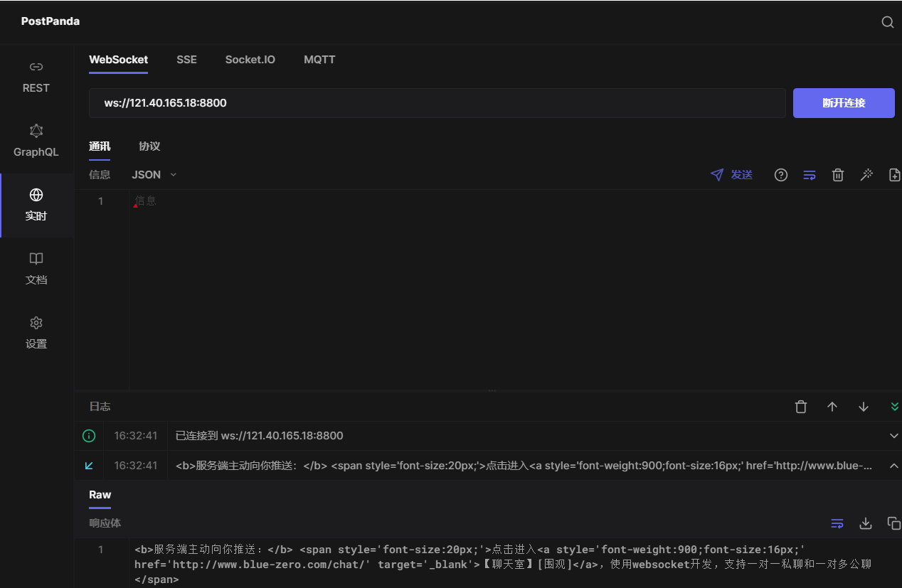The width and height of the screenshot is (902, 588).
Task: Download the Raw response body
Action: click(866, 523)
